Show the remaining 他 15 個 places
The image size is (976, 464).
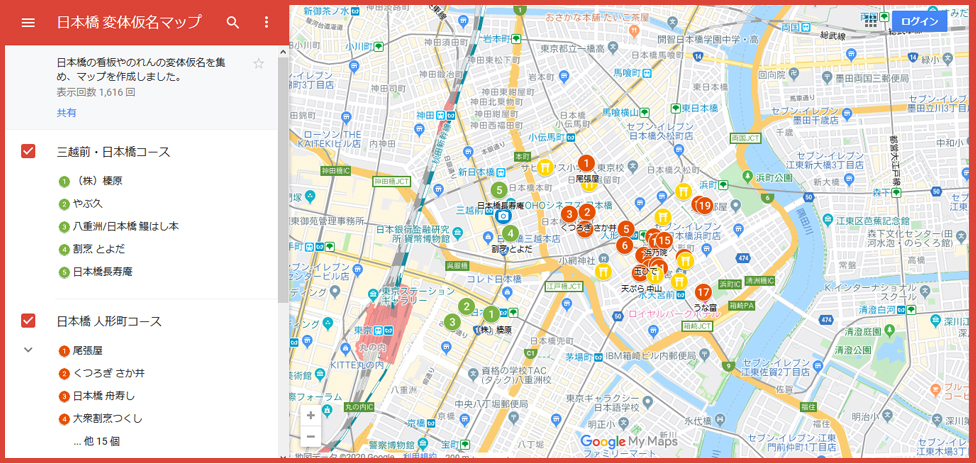pos(96,441)
